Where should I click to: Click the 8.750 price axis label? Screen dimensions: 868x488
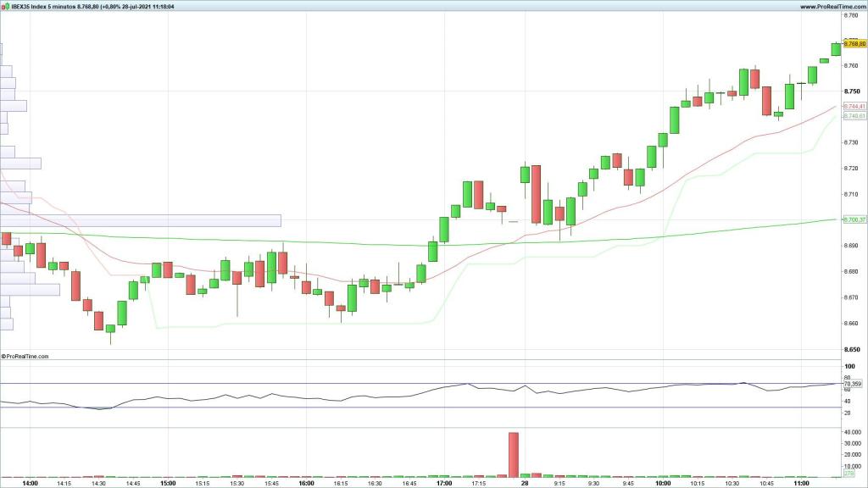point(853,91)
